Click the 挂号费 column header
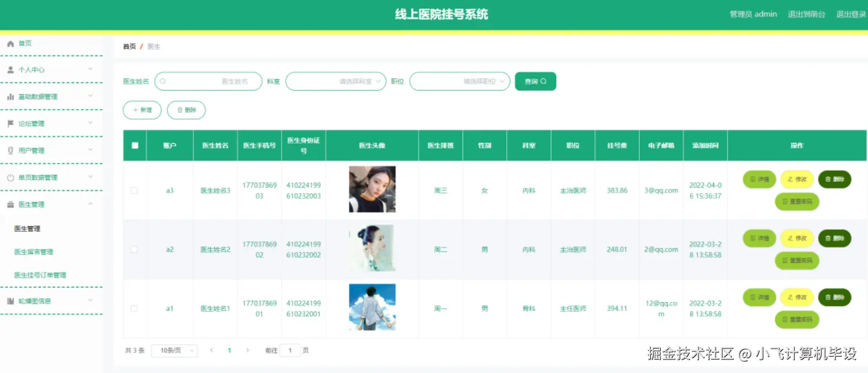Viewport: 868px width, 373px height. (617, 145)
